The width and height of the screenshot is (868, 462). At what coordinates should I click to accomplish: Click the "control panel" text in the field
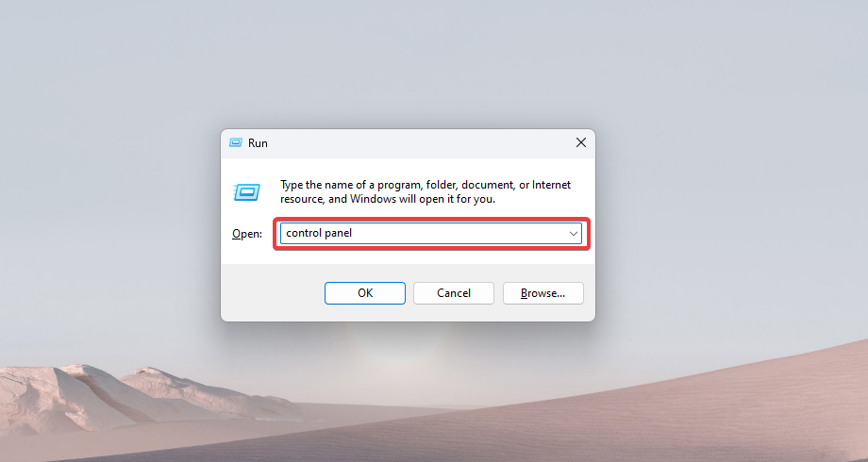click(x=319, y=233)
